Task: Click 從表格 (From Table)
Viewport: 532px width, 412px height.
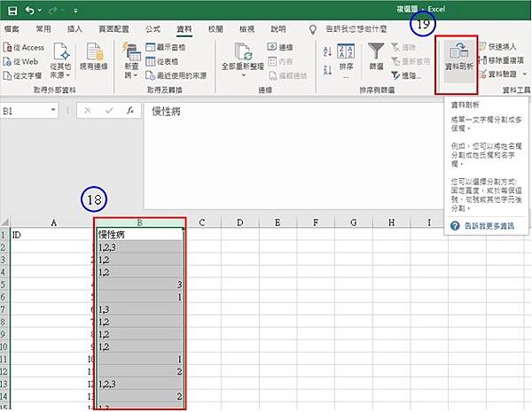Action: (162, 61)
